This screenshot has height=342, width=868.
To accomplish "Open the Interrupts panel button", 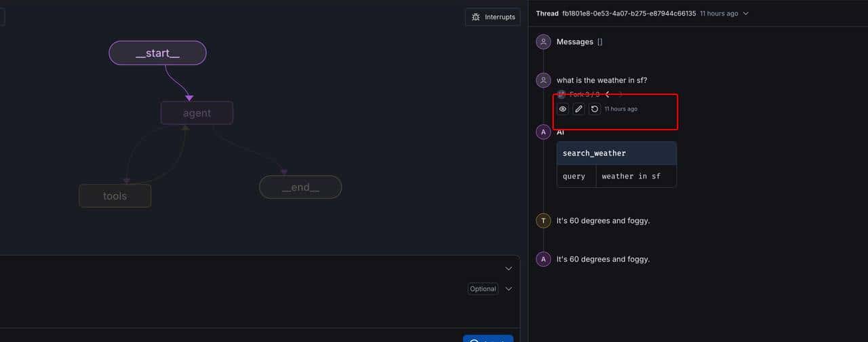I will pyautogui.click(x=493, y=17).
